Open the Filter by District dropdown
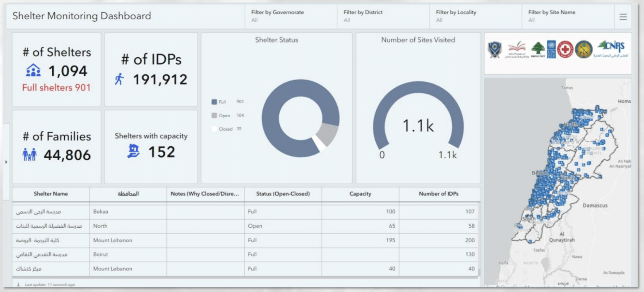 coord(383,16)
